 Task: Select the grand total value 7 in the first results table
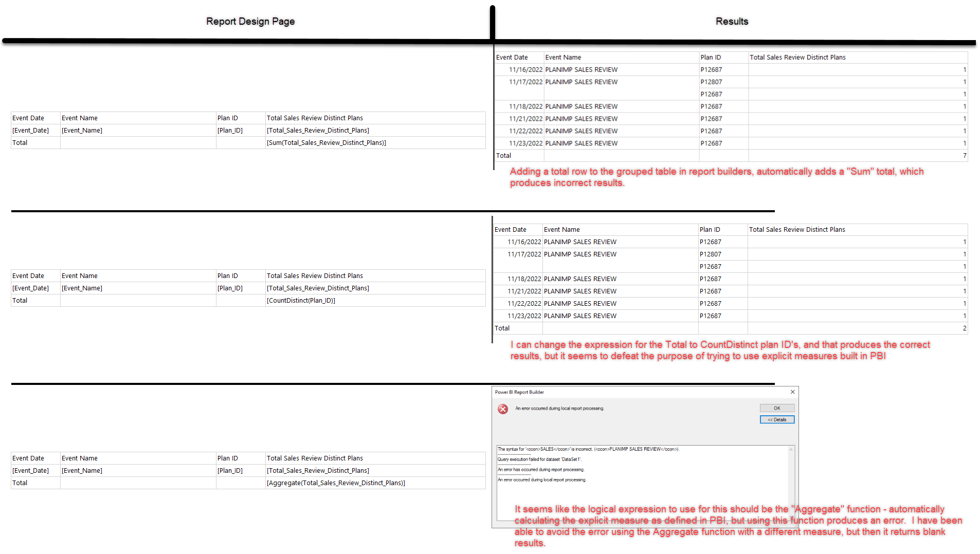[x=964, y=155]
